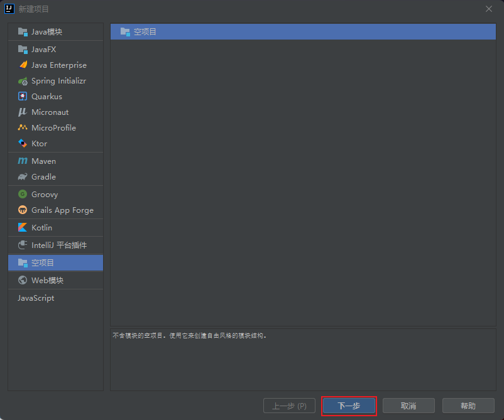Click folder icon of 空项目 in right list

[x=125, y=32]
